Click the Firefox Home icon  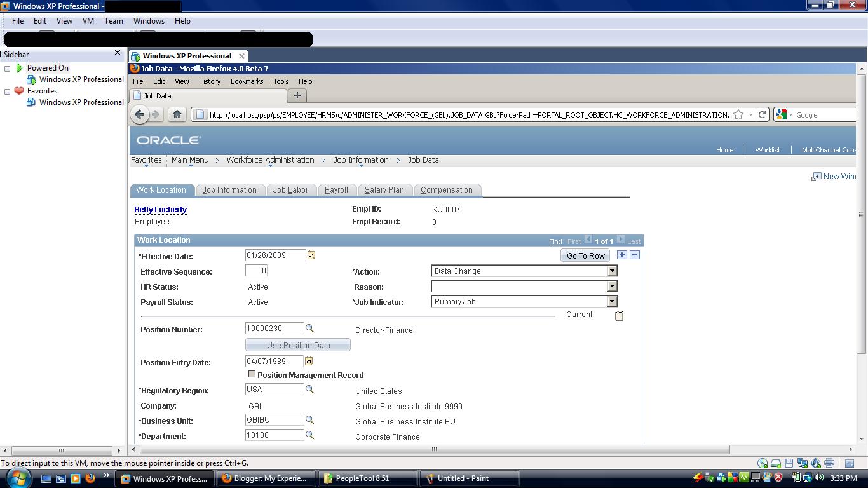(177, 114)
